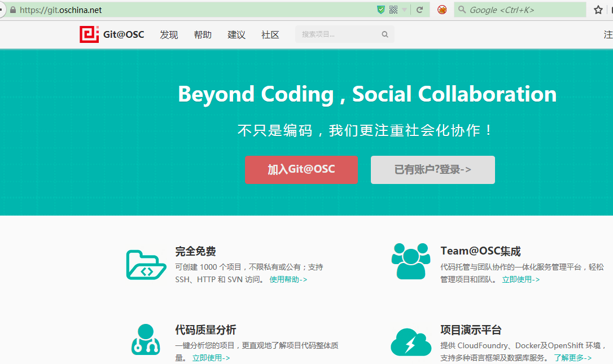Click the Git@OSC site name text

(124, 34)
